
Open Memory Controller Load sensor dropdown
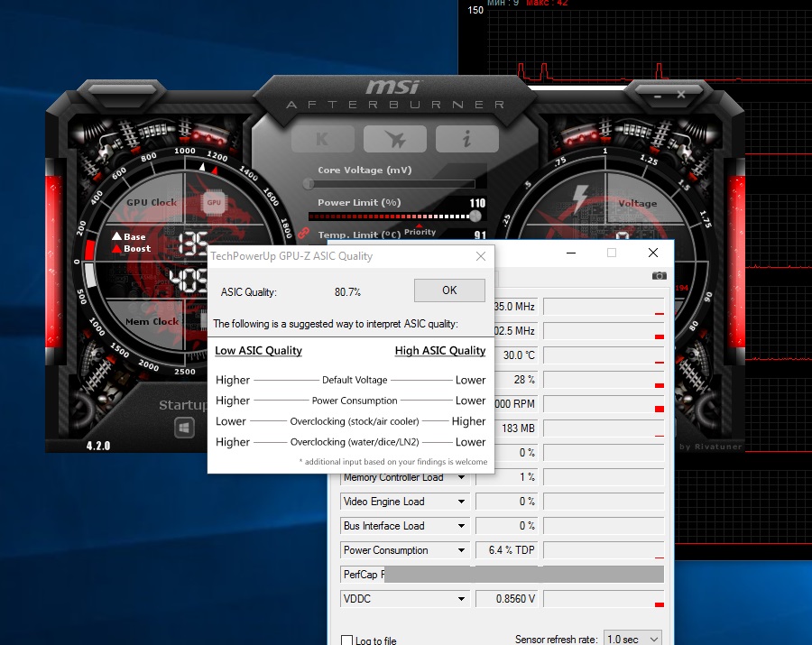tap(461, 477)
